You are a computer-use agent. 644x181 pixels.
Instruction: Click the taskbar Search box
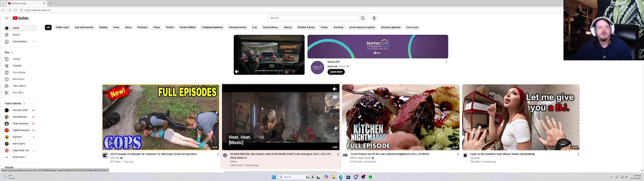point(297,177)
